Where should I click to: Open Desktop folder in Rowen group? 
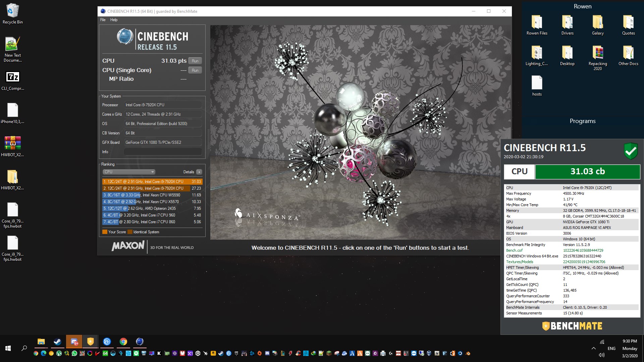pos(567,56)
